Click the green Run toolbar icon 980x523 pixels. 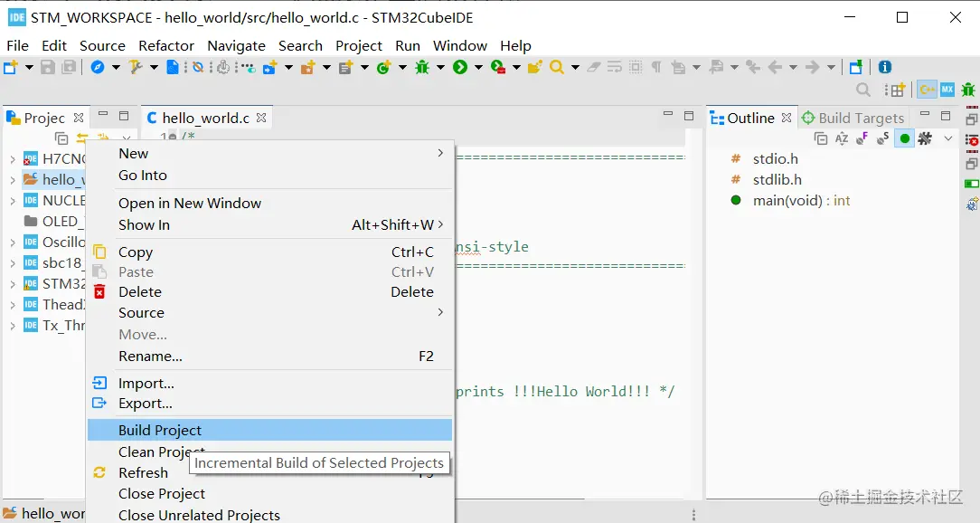pos(460,67)
